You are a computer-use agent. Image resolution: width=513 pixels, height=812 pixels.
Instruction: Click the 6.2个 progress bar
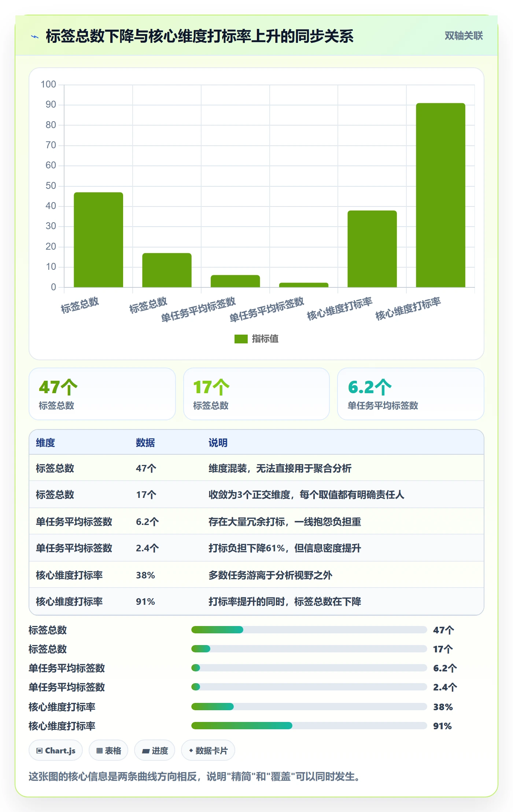click(309, 668)
